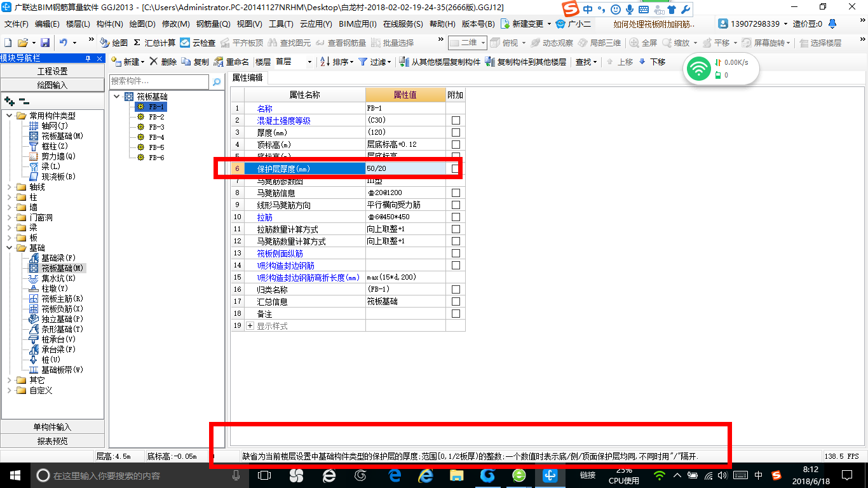Toggle 附加 checkbox for 马凳筋信息
Screen dimensions: 868x488
[456, 193]
